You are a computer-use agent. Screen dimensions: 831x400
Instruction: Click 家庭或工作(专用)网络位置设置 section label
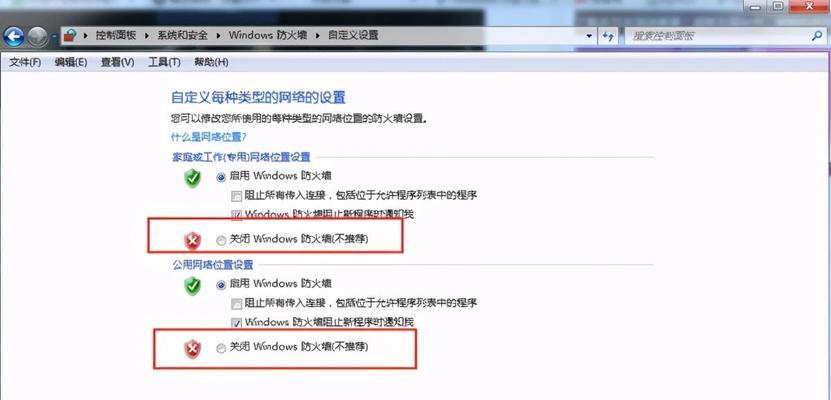tap(241, 157)
